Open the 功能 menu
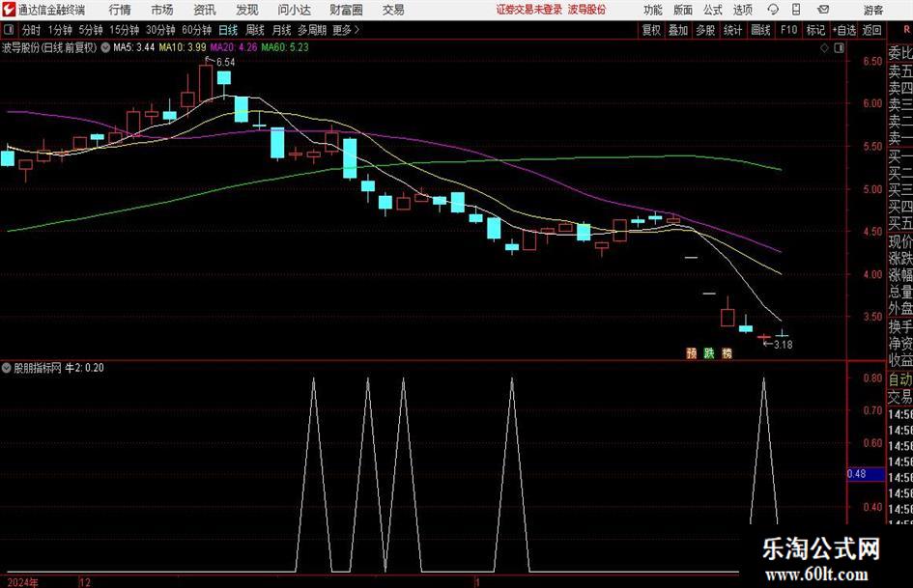This screenshot has height=588, width=913. click(653, 10)
